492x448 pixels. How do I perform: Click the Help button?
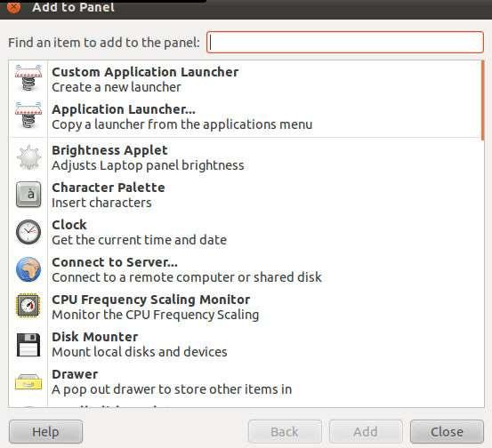[45, 432]
